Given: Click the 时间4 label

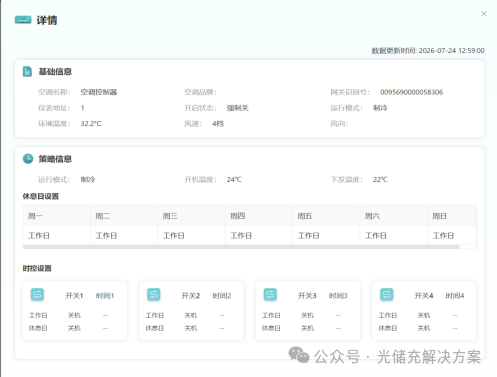Looking at the screenshot, I should coord(455,296).
